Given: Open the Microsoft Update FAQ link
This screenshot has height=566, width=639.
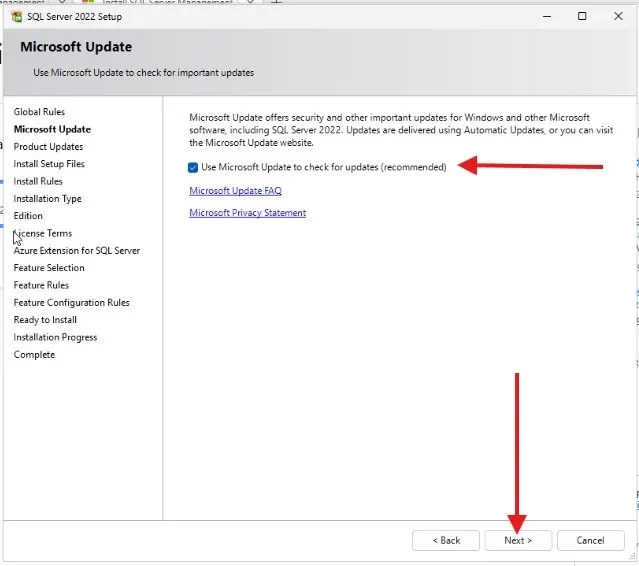Looking at the screenshot, I should click(235, 191).
